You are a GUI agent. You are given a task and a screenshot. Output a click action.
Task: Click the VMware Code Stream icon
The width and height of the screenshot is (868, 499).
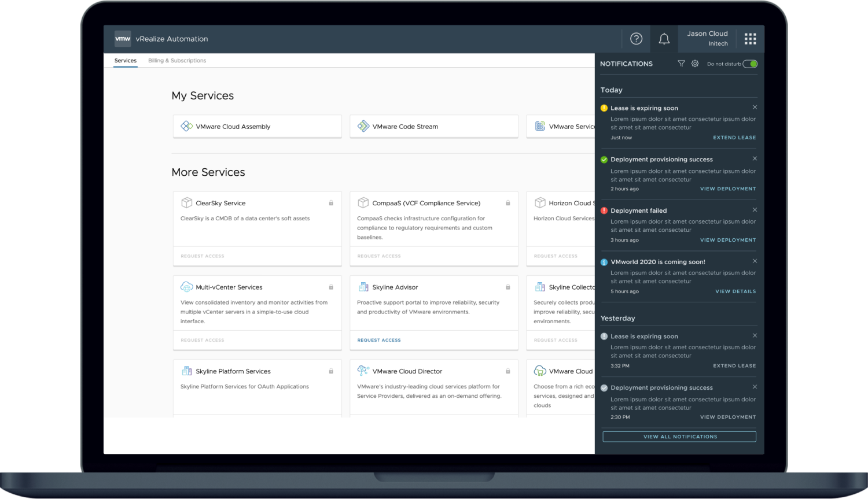tap(363, 126)
